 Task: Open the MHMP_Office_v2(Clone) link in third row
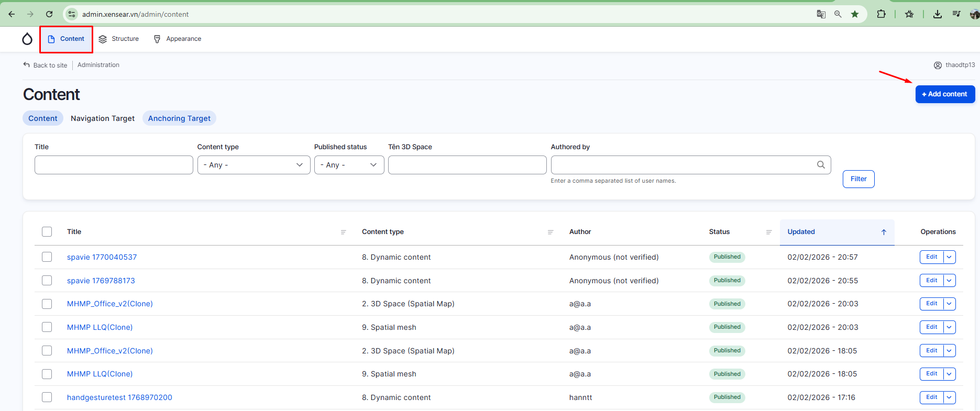(x=110, y=304)
